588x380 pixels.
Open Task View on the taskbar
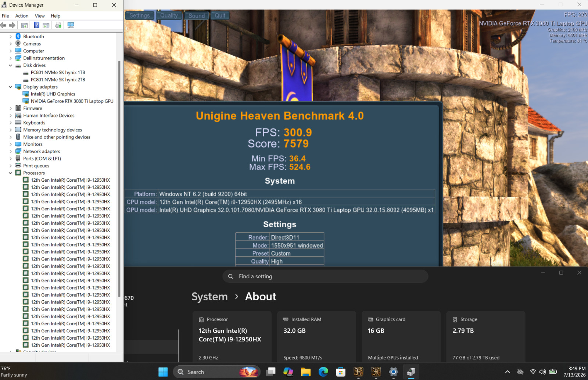pyautogui.click(x=270, y=372)
